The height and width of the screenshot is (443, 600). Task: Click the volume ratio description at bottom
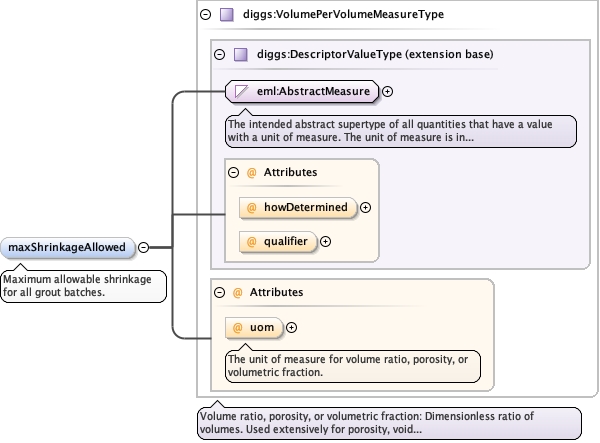tap(387, 423)
